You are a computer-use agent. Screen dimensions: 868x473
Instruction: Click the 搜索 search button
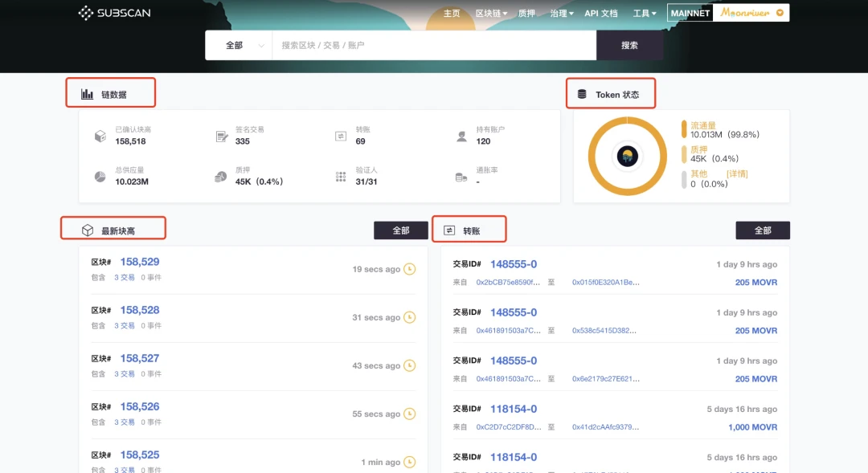629,45
